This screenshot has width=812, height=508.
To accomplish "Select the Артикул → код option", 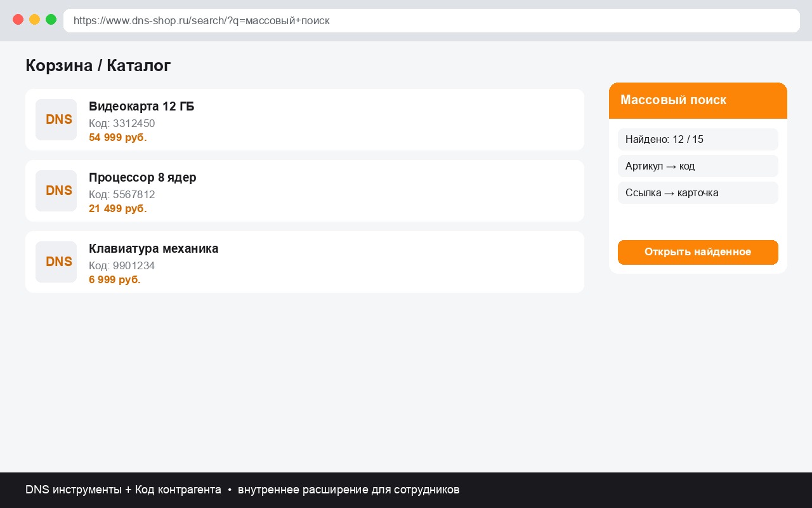I will coord(698,166).
